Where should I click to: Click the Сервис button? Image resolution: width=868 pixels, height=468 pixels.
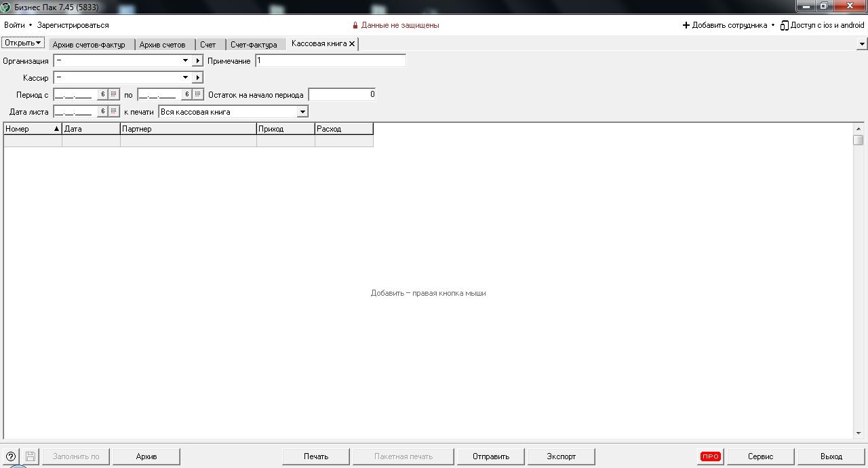coord(761,456)
